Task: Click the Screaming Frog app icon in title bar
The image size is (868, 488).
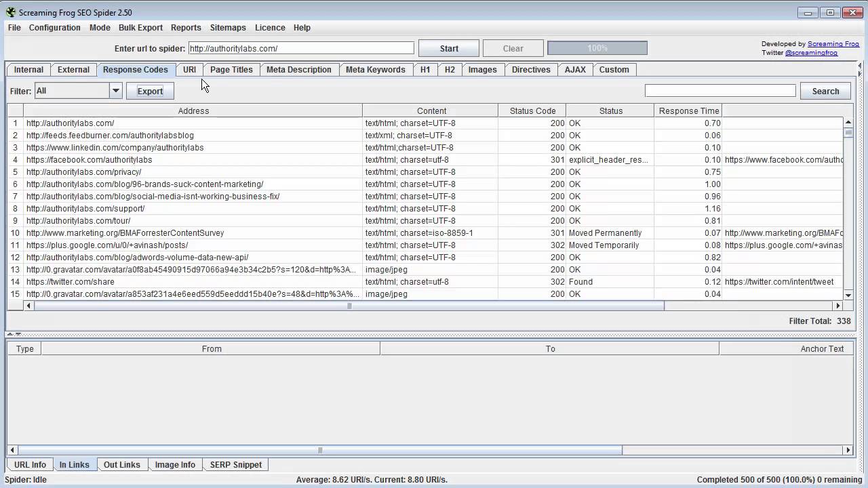Action: click(x=10, y=12)
